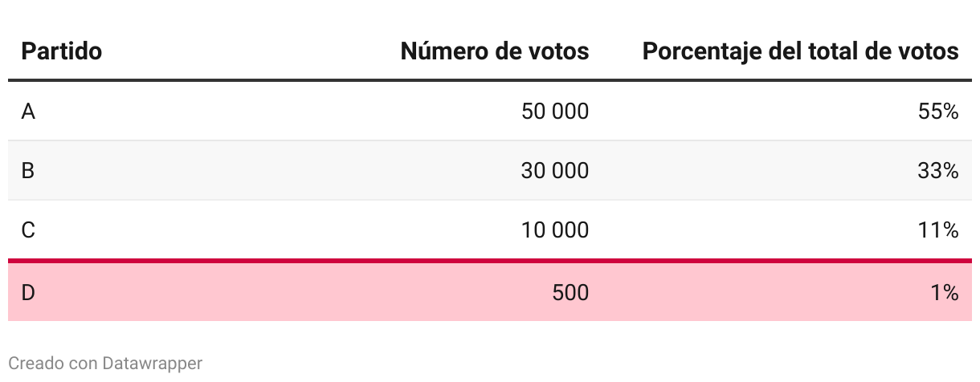Image resolution: width=980 pixels, height=382 pixels.
Task: Select the 500 votes value
Action: click(x=570, y=293)
